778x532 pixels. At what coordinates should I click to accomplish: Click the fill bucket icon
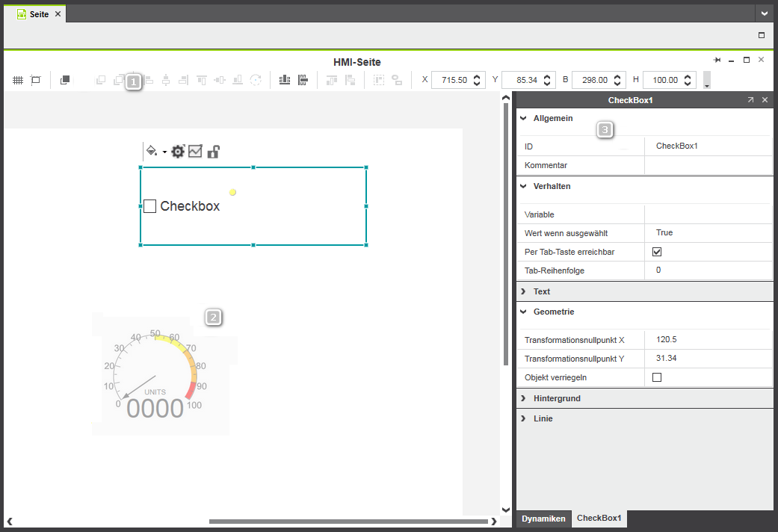[x=151, y=151]
